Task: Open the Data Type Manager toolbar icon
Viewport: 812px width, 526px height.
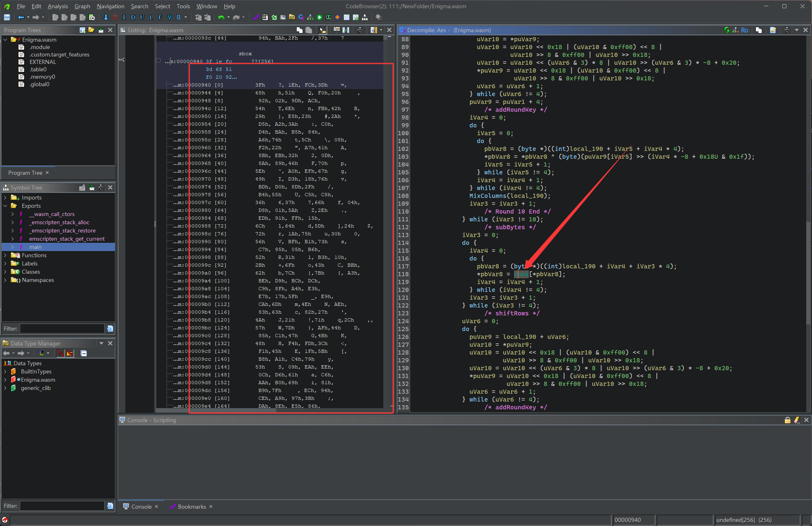Action: click(292, 17)
